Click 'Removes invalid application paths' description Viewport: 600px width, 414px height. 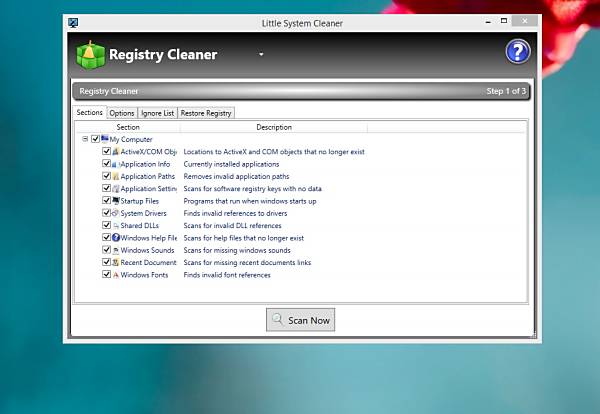point(236,176)
